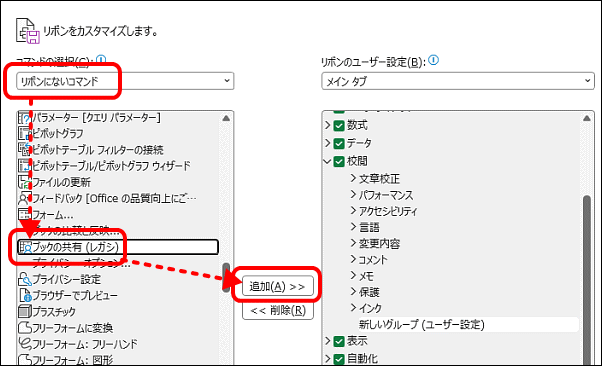
Task: Select the ピボットグラフ command text
Action: point(58,133)
